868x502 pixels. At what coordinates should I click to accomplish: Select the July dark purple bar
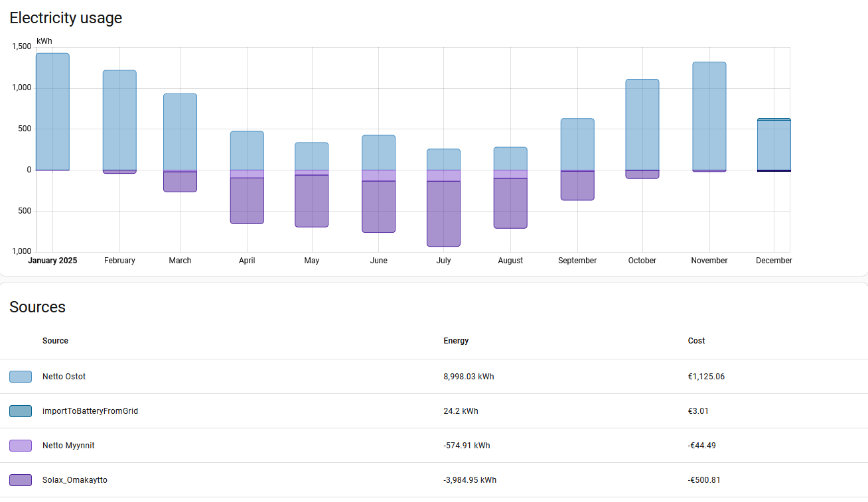443,214
